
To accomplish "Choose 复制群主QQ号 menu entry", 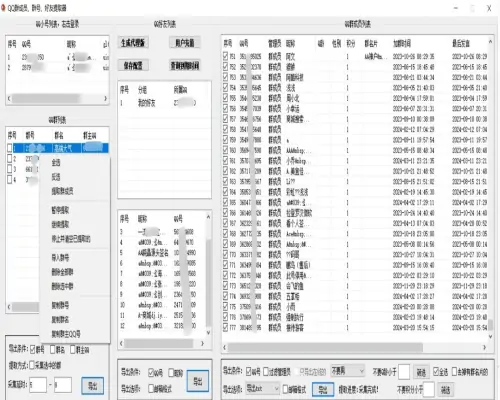I will 66,334.
